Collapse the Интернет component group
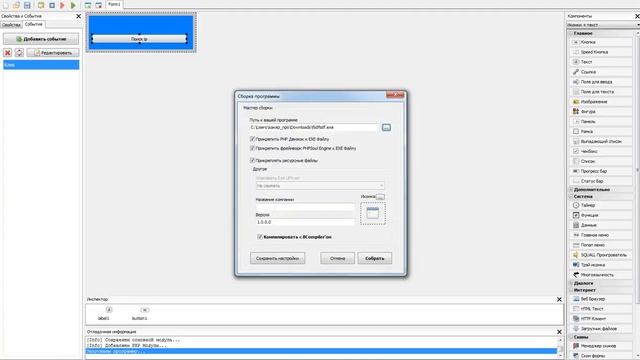This screenshot has width=640, height=360. [x=571, y=290]
